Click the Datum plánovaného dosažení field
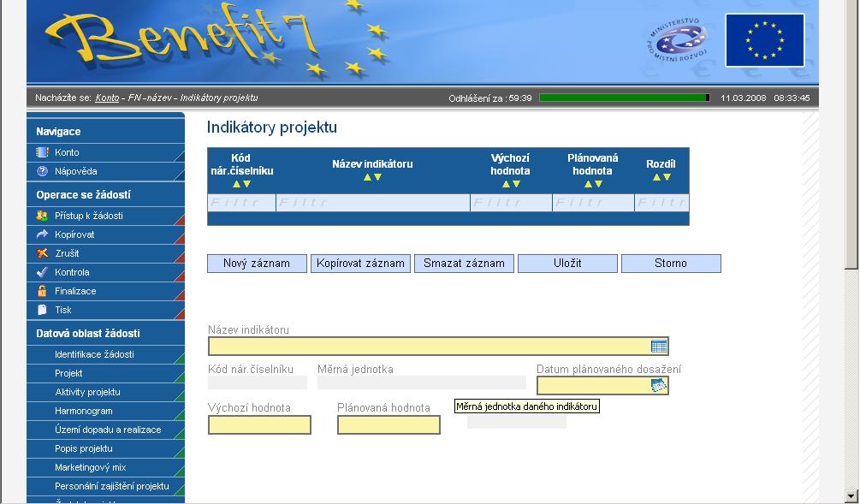The width and height of the screenshot is (860, 504). point(602,386)
